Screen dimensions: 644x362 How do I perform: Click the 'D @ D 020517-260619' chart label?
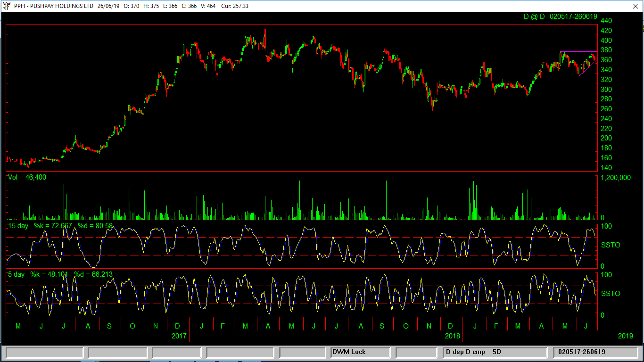point(561,16)
